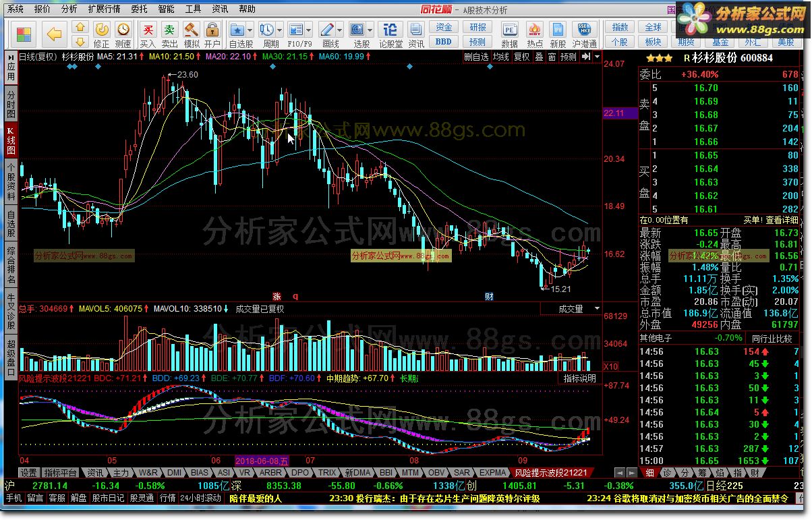Open the 修正 correction tool
Image resolution: width=812 pixels, height=520 pixels.
[x=102, y=34]
